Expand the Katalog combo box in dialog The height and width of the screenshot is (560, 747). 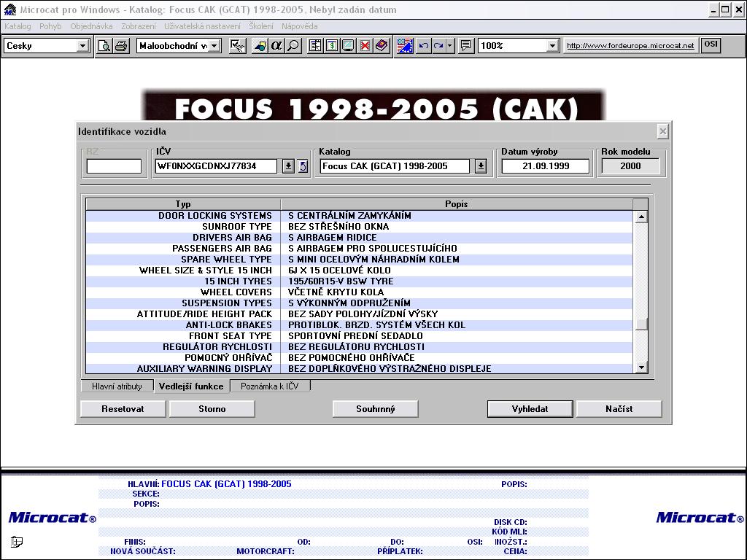pyautogui.click(x=481, y=166)
